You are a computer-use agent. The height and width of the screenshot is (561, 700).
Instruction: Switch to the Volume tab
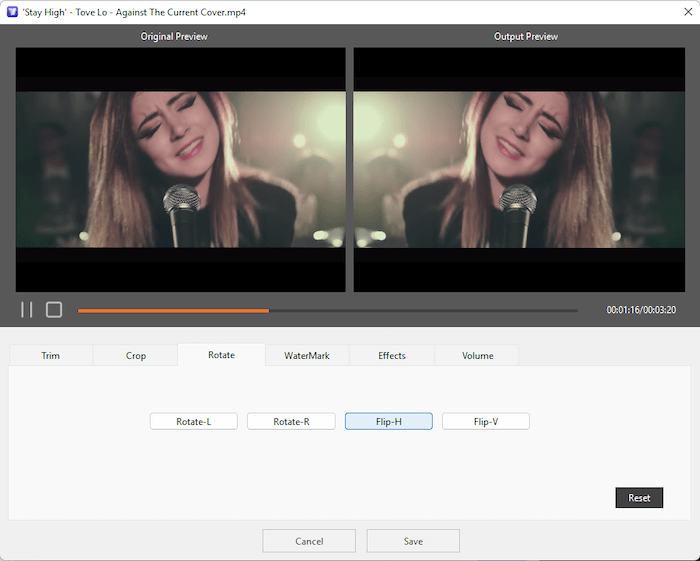click(477, 355)
